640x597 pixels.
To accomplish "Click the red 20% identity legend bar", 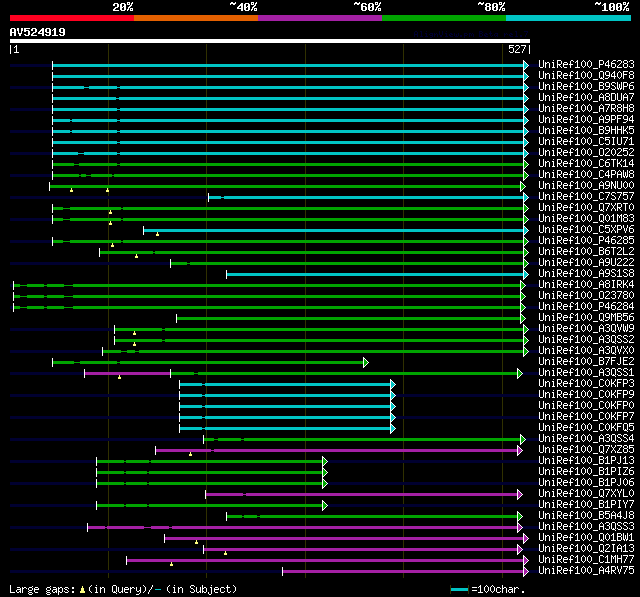I will tap(72, 18).
